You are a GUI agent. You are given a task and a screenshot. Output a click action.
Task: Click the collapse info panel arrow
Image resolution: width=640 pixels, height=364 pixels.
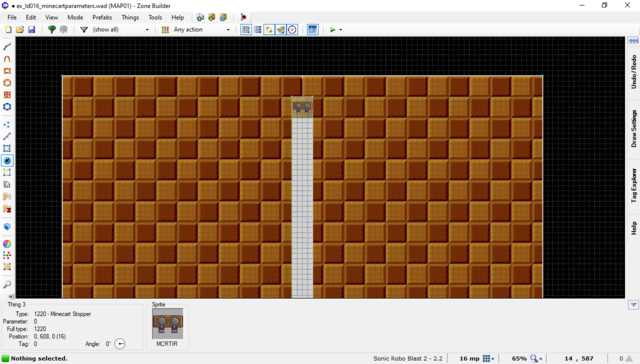(x=633, y=305)
